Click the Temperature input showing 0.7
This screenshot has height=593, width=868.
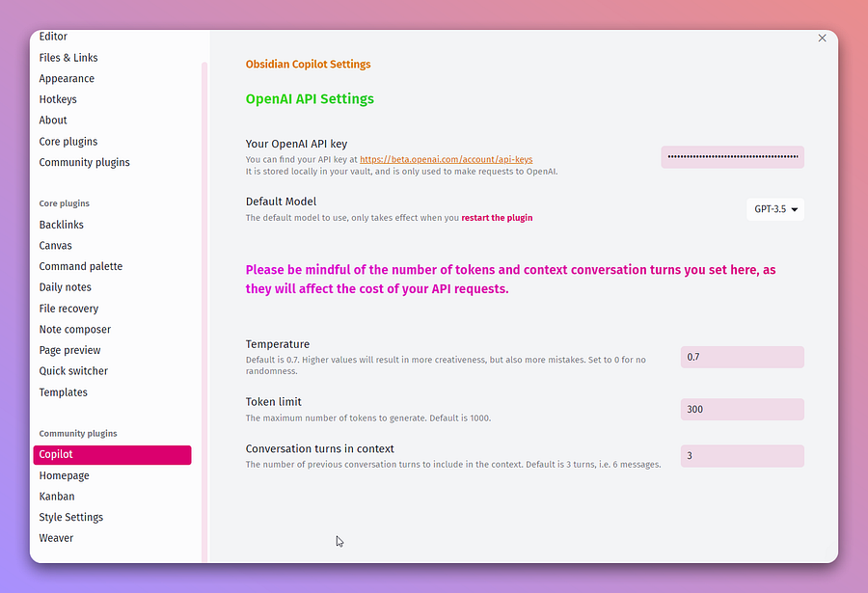tap(743, 357)
